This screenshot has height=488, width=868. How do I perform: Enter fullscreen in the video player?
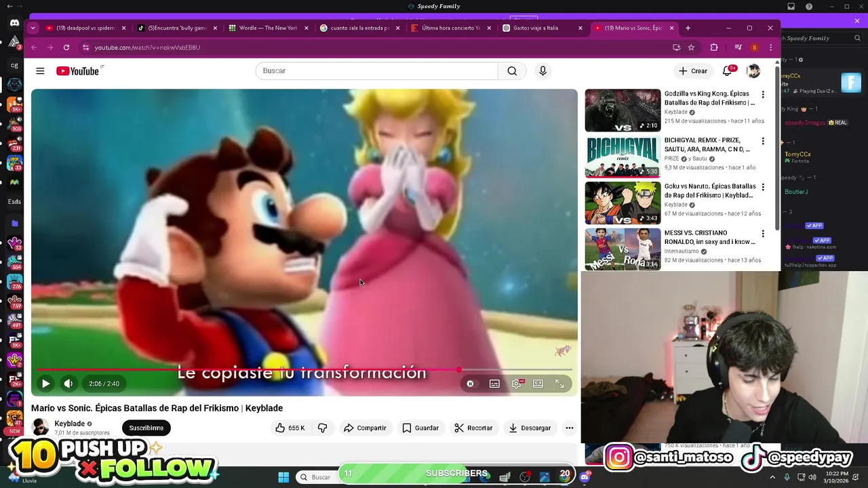click(x=559, y=384)
